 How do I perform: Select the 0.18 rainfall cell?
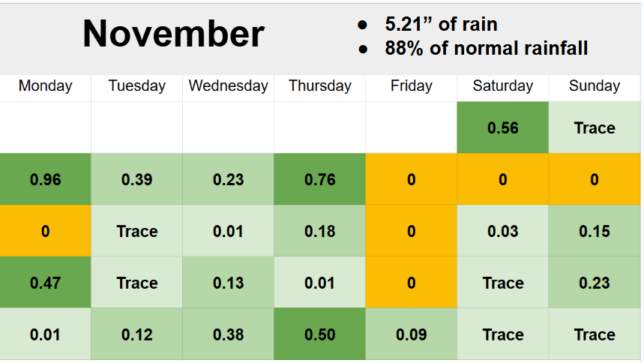coord(320,231)
